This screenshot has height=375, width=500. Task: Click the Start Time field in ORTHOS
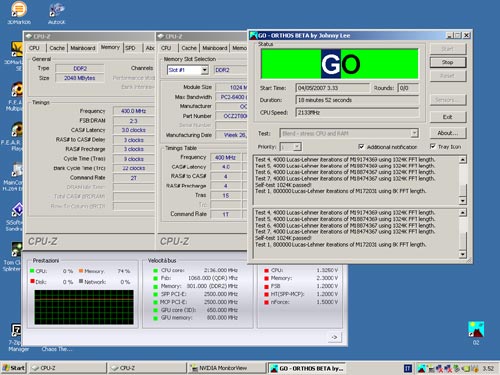click(x=333, y=88)
